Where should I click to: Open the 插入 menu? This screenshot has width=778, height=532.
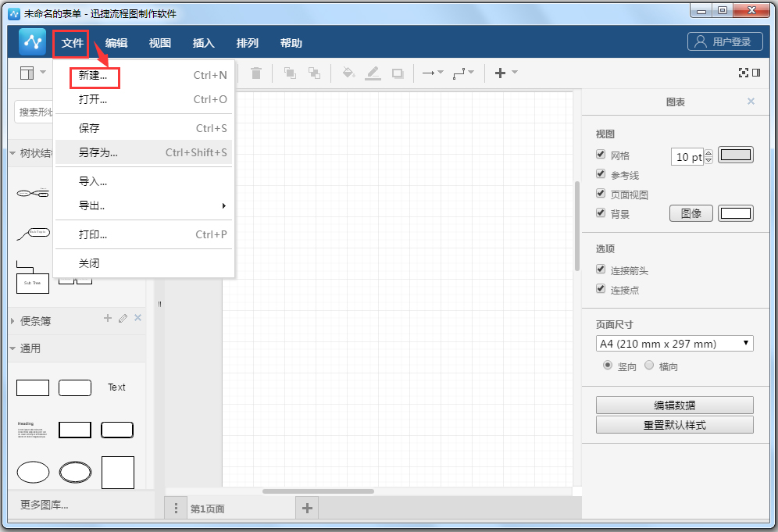(x=203, y=43)
